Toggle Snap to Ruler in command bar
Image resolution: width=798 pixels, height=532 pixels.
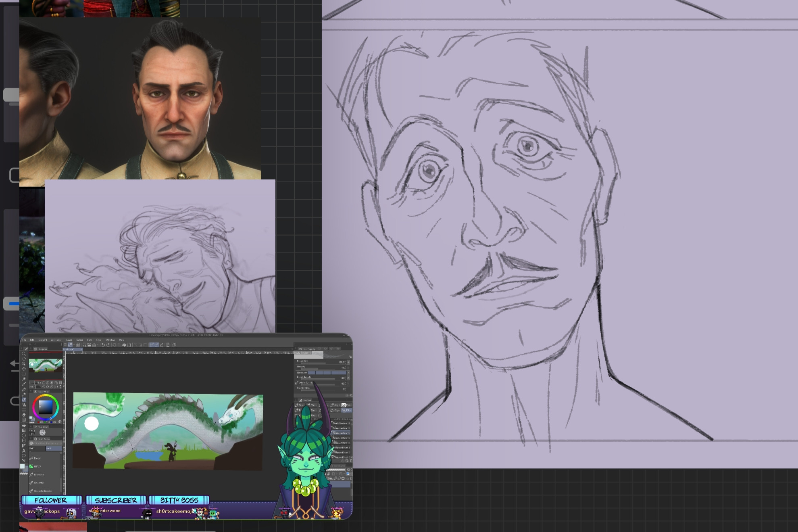tap(152, 345)
